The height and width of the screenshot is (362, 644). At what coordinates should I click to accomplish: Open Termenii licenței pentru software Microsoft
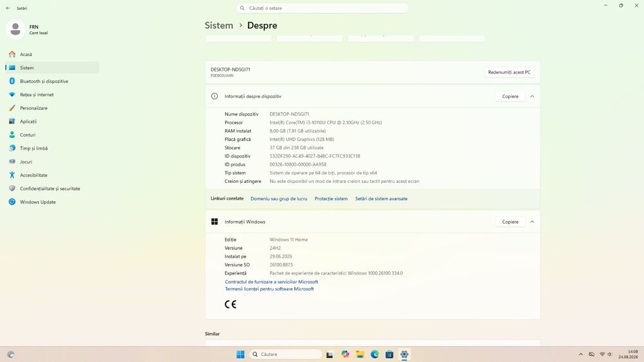(x=269, y=289)
